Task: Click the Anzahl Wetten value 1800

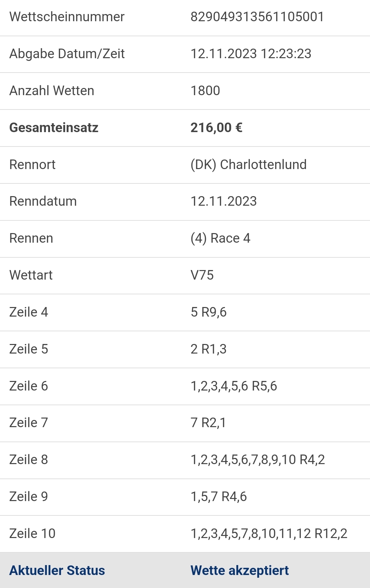Action: pos(205,91)
